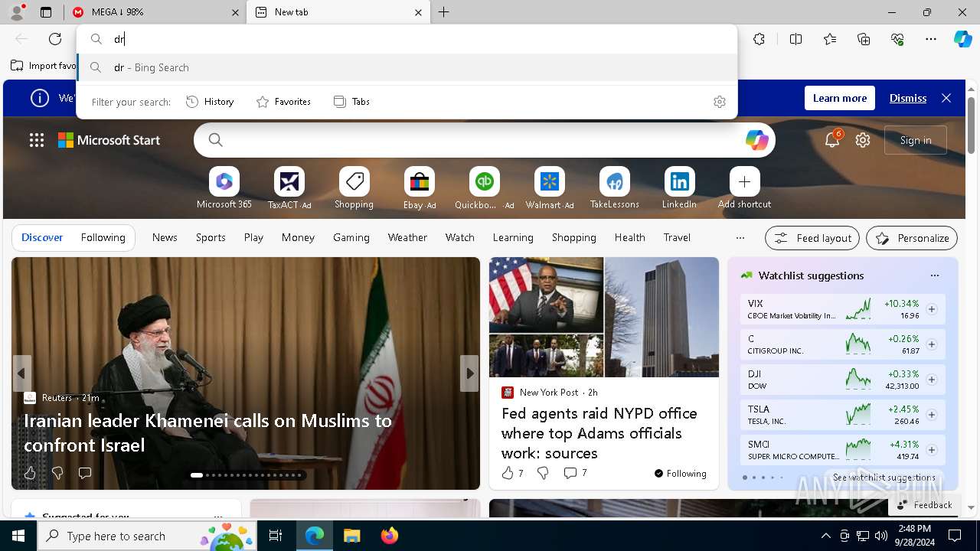Open Extensions puzzle icon
This screenshot has width=980, height=551.
(x=759, y=39)
